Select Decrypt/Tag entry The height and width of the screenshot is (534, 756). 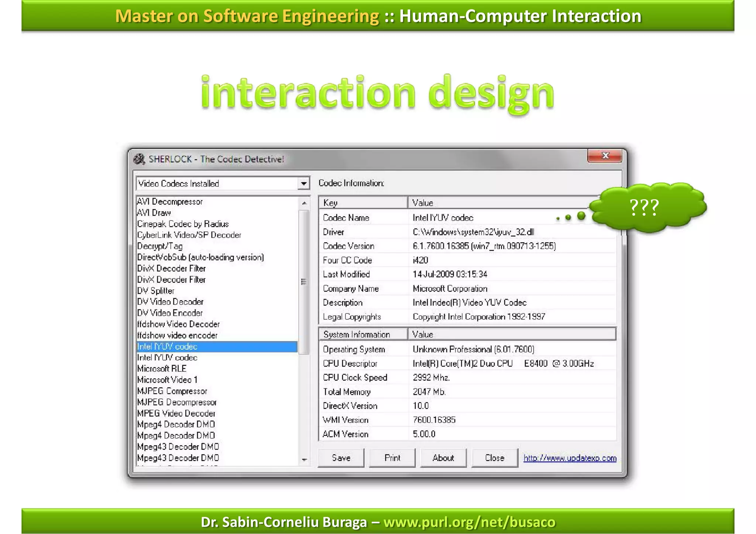click(217, 246)
